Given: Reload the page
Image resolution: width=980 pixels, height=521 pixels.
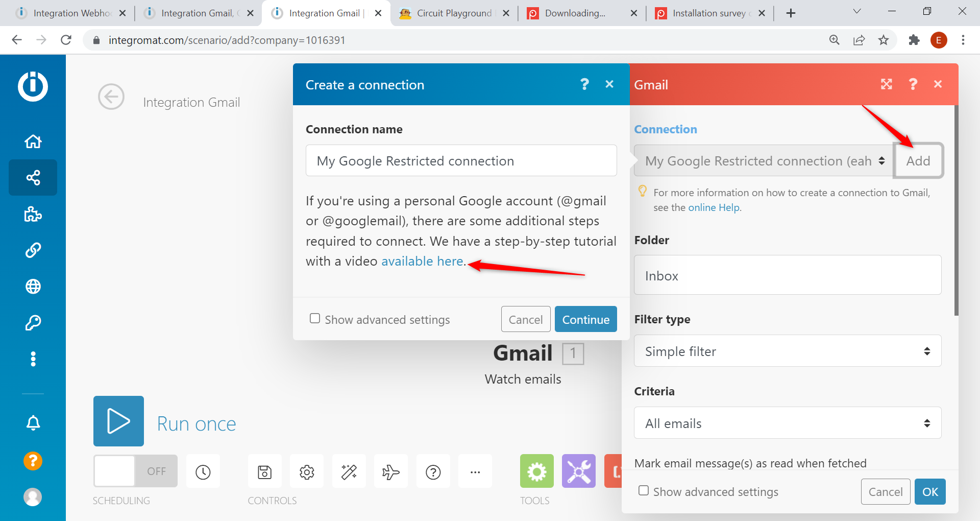Looking at the screenshot, I should [66, 40].
